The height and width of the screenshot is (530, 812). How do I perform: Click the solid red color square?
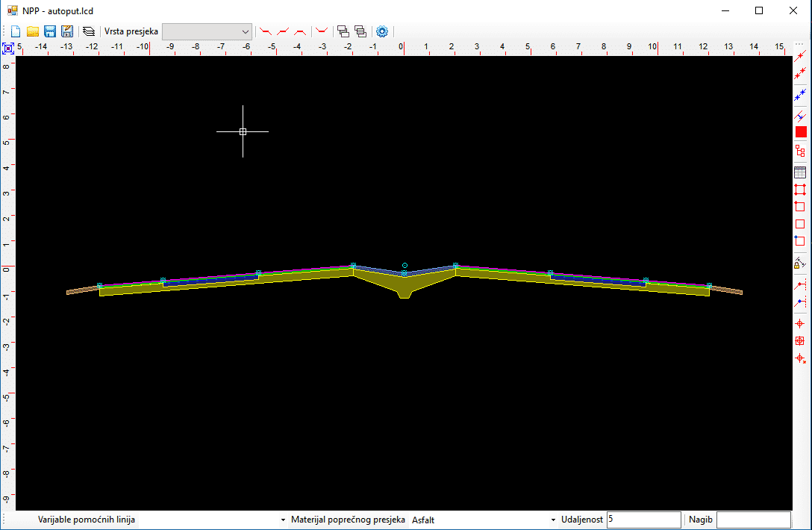[x=801, y=132]
